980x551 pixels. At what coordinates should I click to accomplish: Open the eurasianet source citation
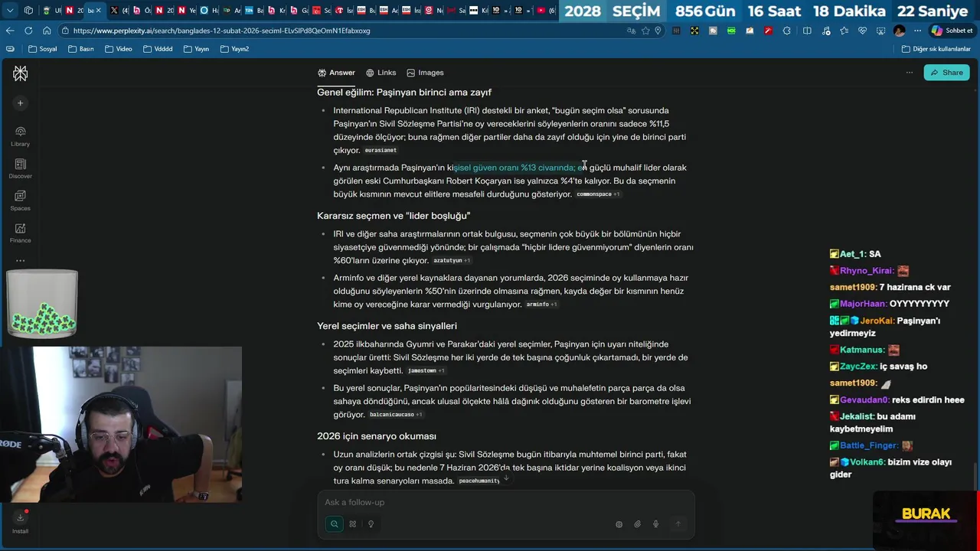tap(381, 151)
